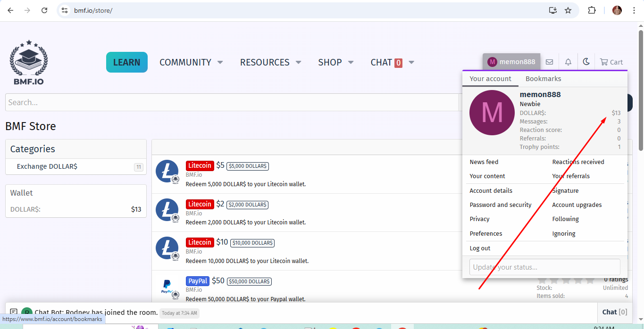Click the browser forward arrow

coord(27,10)
